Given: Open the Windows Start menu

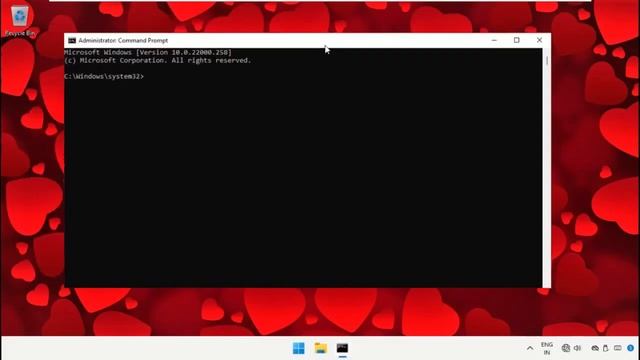Looking at the screenshot, I should point(299,348).
